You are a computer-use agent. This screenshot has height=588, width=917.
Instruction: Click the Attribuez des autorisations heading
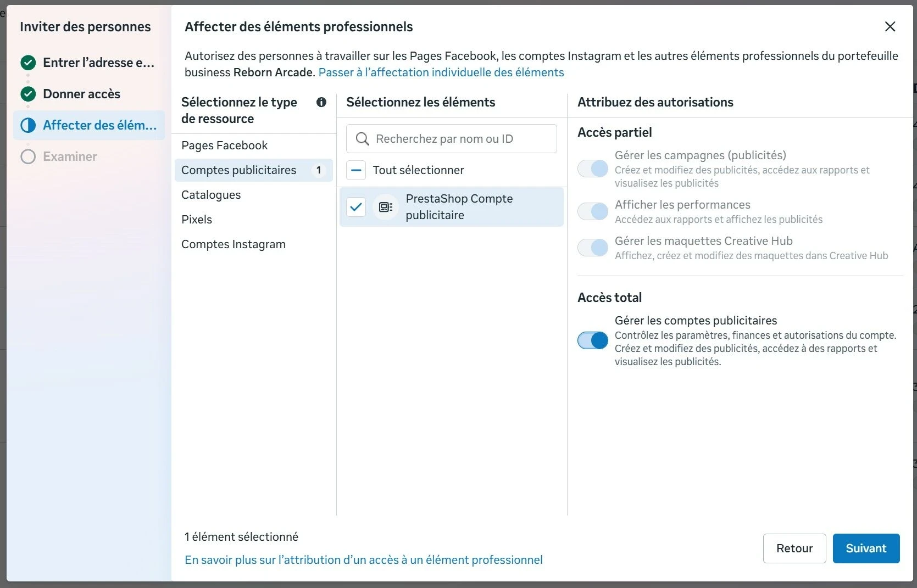pyautogui.click(x=655, y=102)
